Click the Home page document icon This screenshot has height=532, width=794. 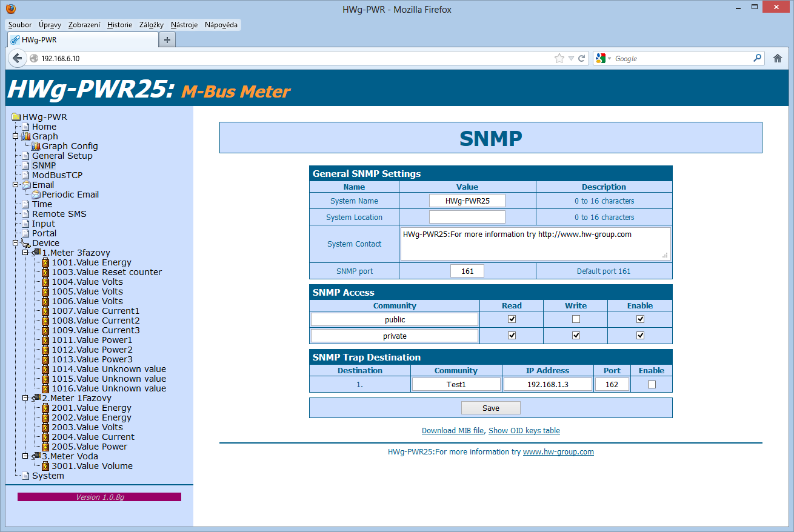26,127
